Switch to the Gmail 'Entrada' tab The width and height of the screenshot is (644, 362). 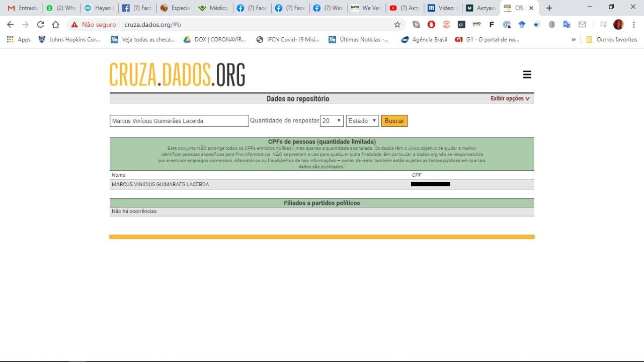(x=22, y=8)
